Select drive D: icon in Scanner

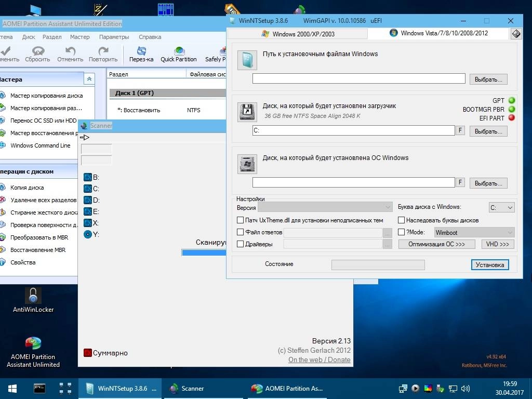[87, 200]
